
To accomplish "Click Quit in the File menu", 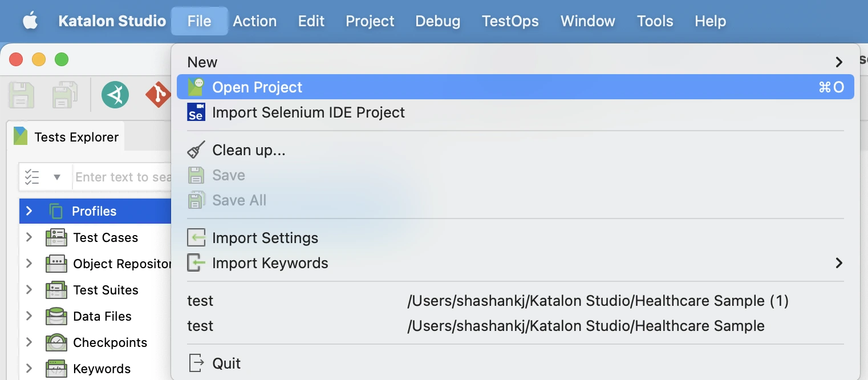I will point(226,363).
